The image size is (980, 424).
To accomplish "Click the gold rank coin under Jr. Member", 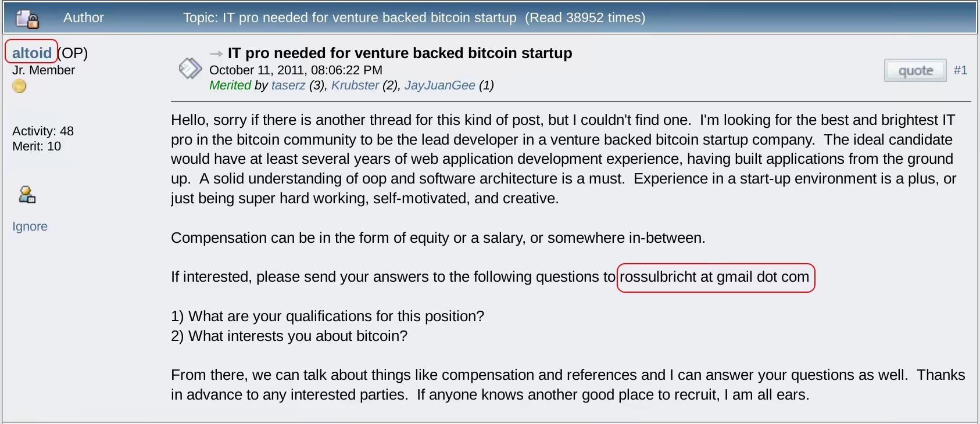I will (x=20, y=87).
